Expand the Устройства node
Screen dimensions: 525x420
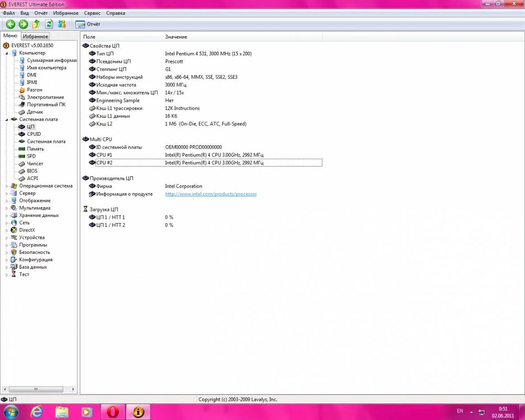click(6, 237)
